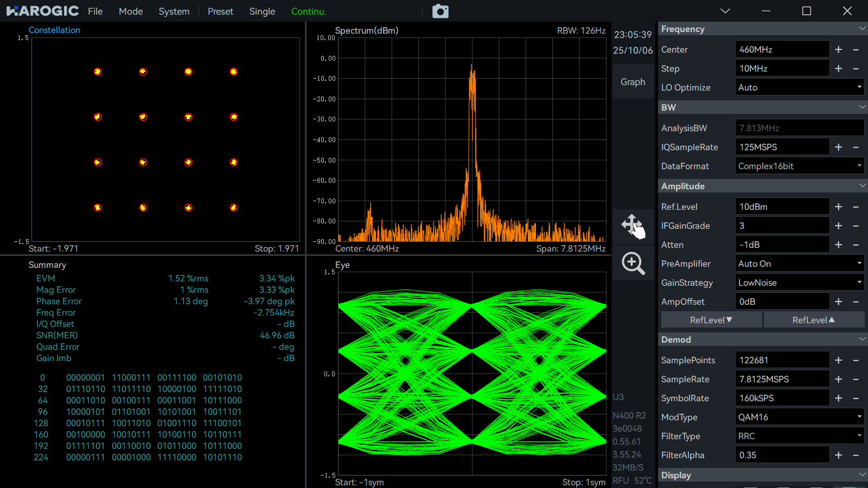
Task: Activate the zoom magnifier tool
Action: tap(633, 264)
